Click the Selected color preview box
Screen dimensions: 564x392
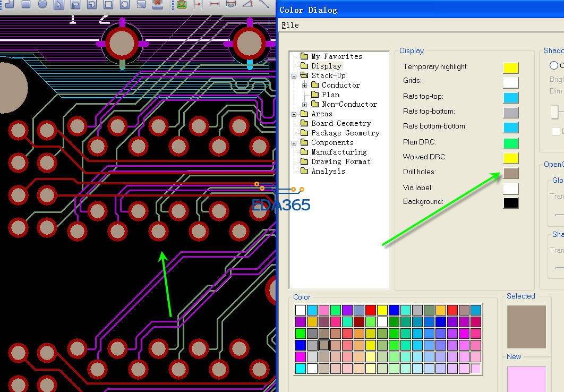526,327
